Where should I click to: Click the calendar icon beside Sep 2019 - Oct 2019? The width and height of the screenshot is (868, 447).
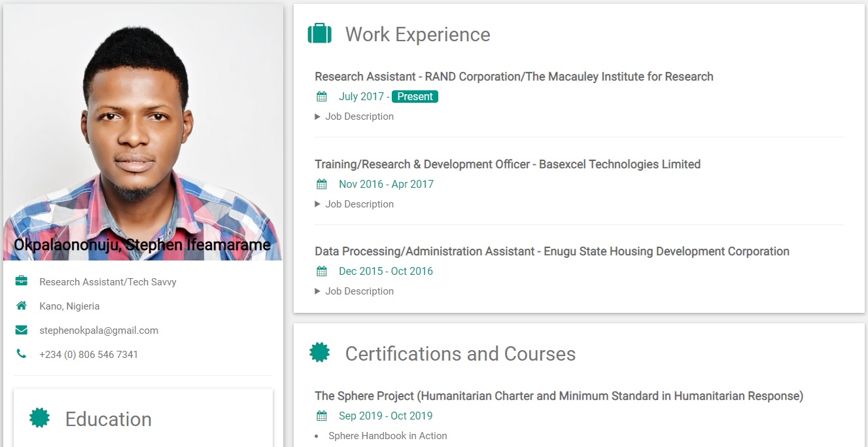[x=322, y=416]
